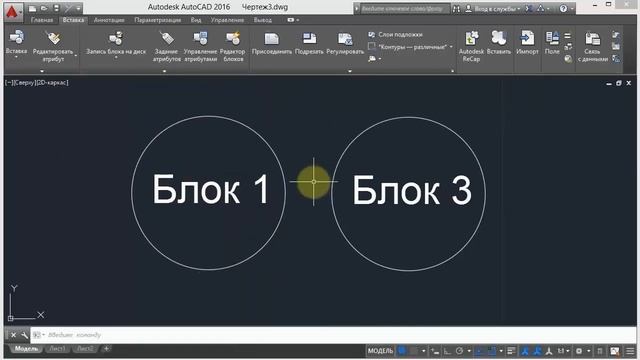Open the Help question mark icon

point(563,9)
